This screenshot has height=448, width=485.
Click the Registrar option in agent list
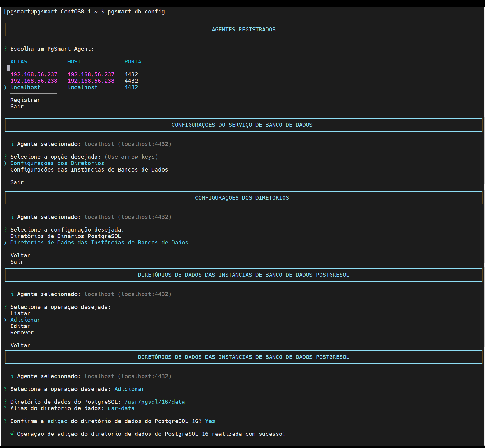coord(25,100)
